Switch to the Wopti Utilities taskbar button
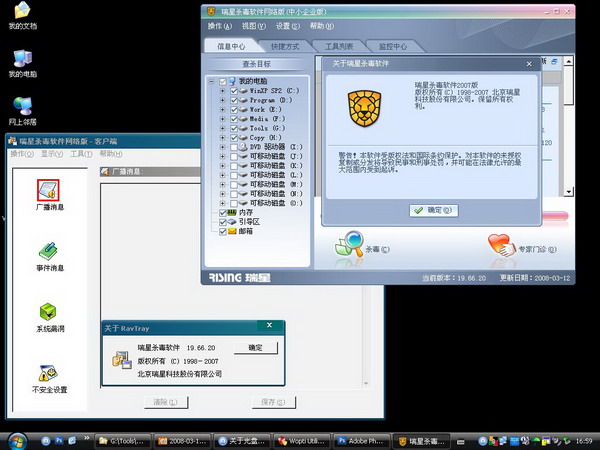 (x=302, y=441)
